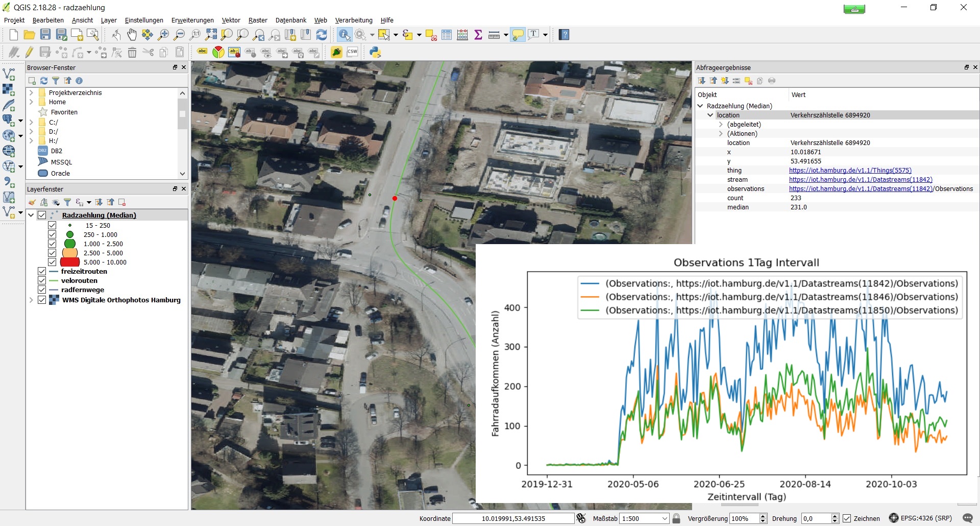980x526 pixels.
Task: Toggle the freizeitrouten layer visibility
Action: [42, 272]
